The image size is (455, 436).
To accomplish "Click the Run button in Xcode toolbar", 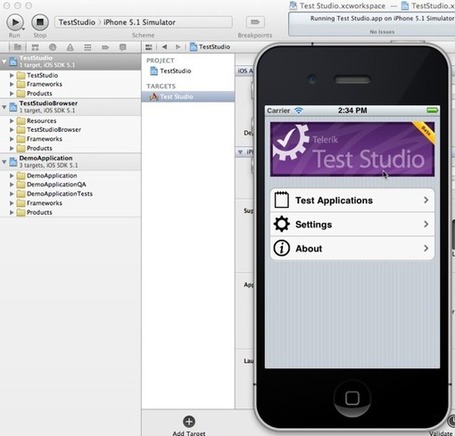I will 15,22.
